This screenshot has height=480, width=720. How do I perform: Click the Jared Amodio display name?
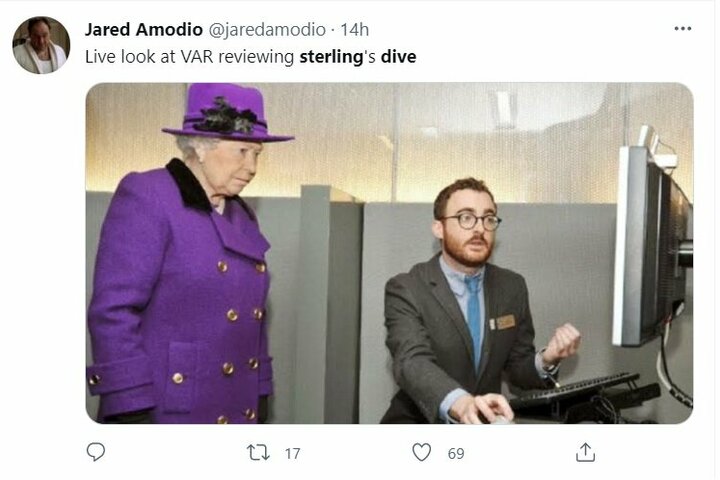(144, 29)
